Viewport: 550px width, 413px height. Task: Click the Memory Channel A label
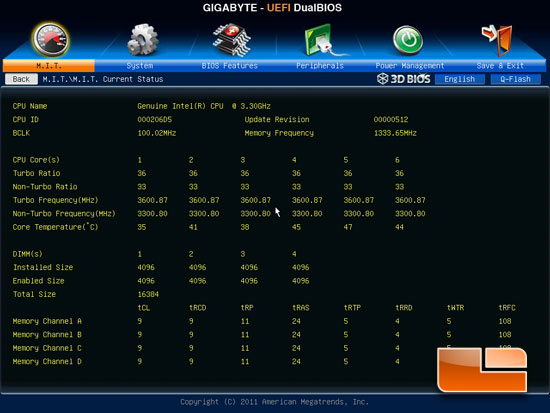click(47, 321)
